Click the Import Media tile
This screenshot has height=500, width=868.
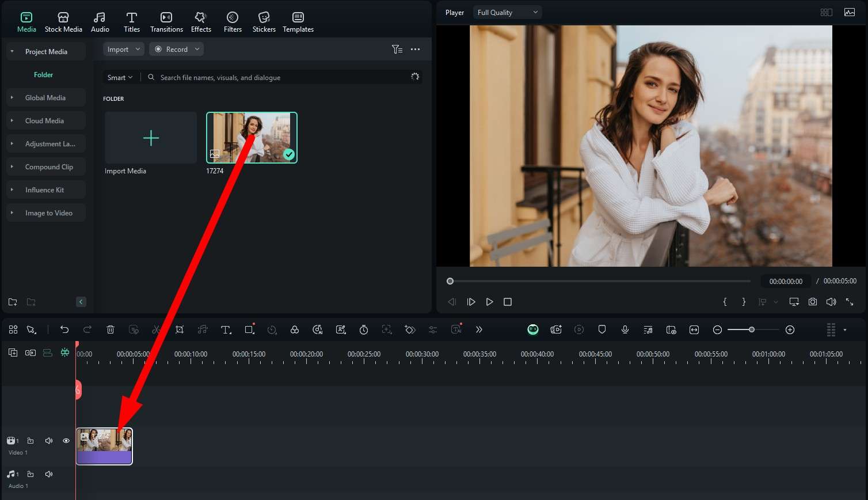pos(151,138)
